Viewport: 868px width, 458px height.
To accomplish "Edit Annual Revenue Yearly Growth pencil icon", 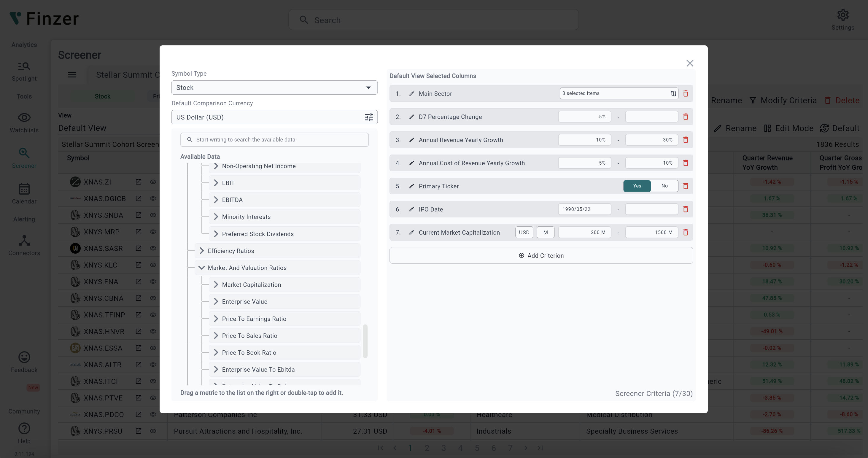I will [411, 140].
